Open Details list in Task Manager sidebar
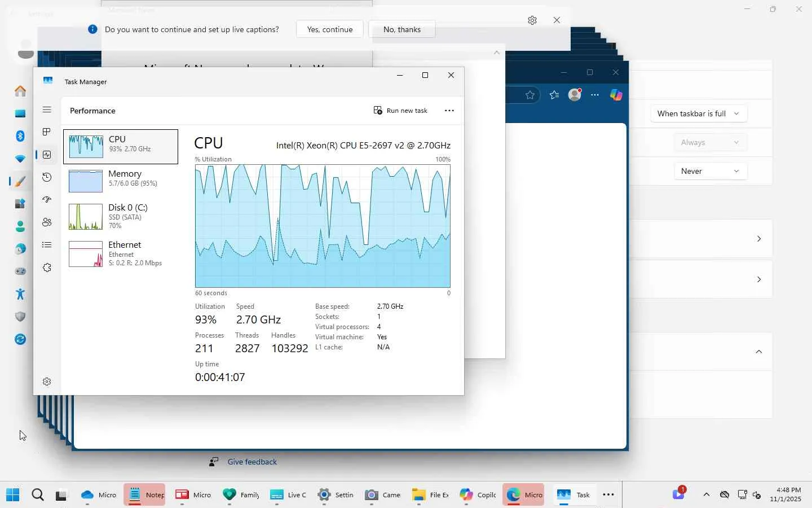 point(47,245)
